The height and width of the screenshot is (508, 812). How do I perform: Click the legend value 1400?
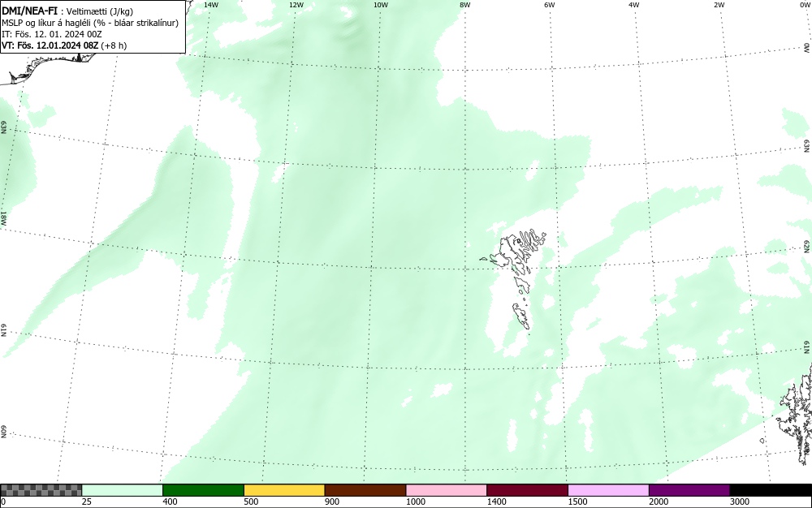click(x=496, y=502)
